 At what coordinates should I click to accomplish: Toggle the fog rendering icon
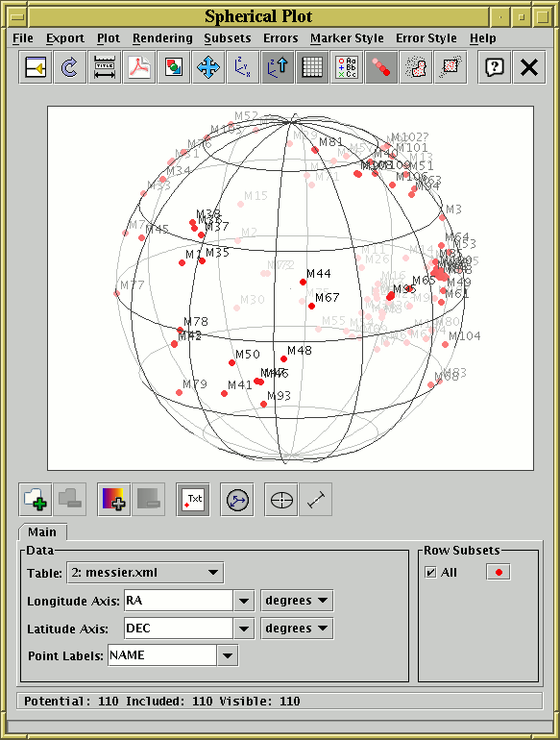tap(381, 67)
